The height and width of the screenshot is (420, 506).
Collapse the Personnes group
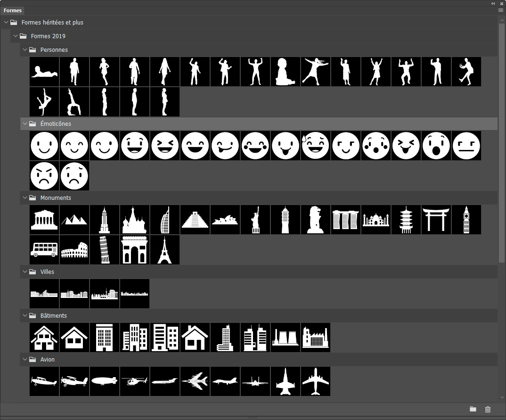pyautogui.click(x=25, y=49)
